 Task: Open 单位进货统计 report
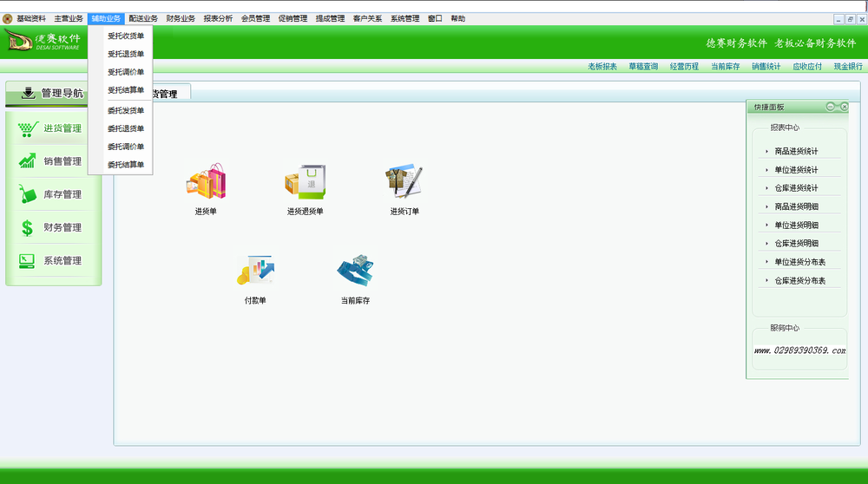(796, 170)
